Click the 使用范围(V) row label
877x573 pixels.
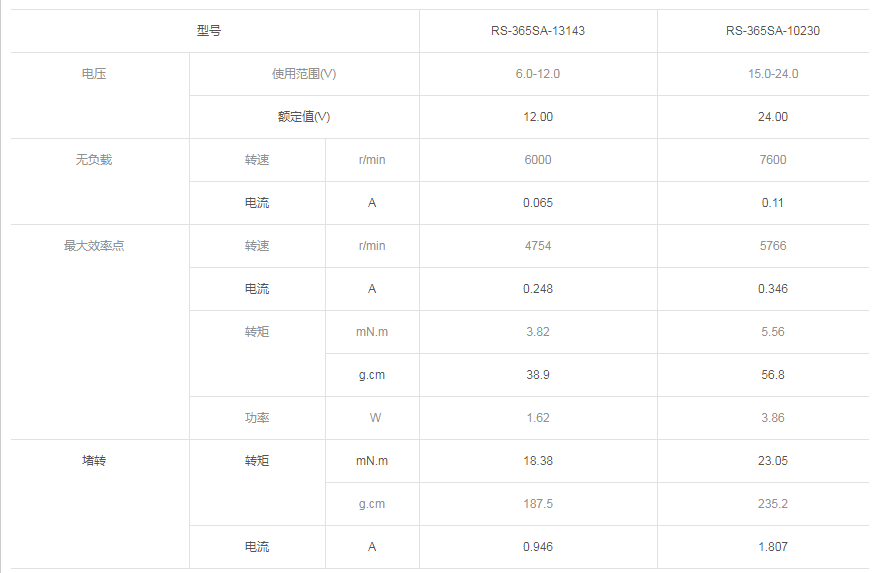coord(304,74)
